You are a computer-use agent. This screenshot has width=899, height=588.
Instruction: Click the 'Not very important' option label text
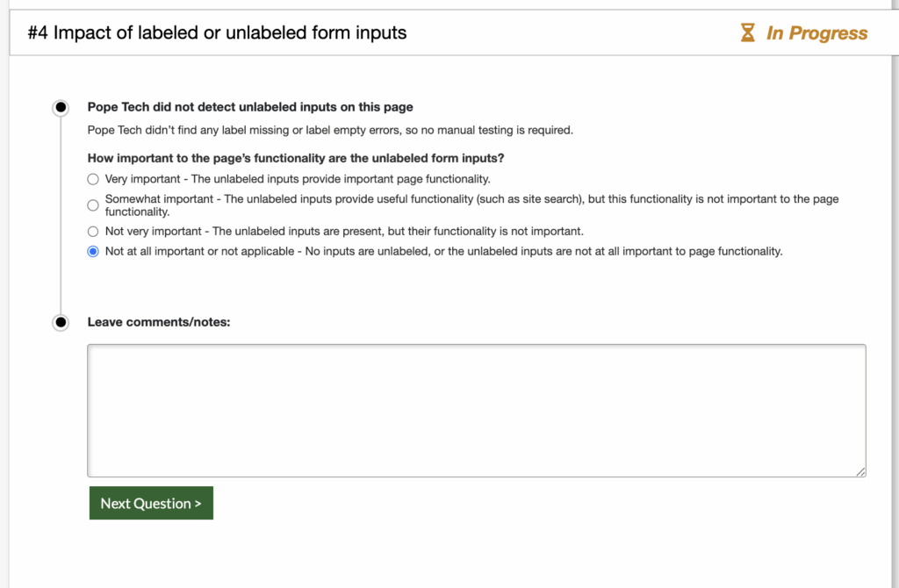(344, 232)
